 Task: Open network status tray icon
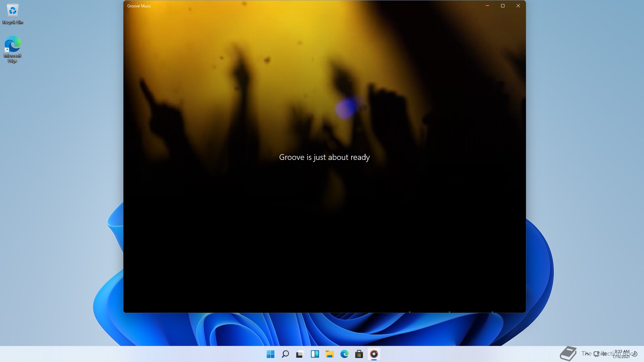[596, 354]
